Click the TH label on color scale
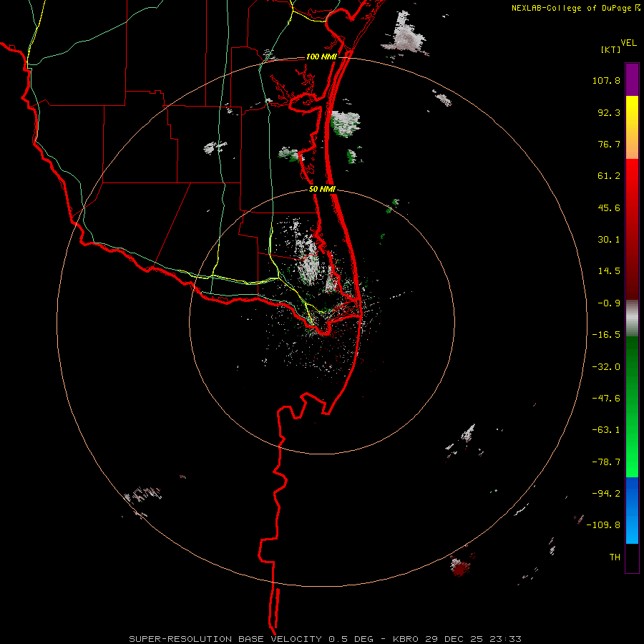Image resolution: width=644 pixels, height=644 pixels. pyautogui.click(x=615, y=557)
